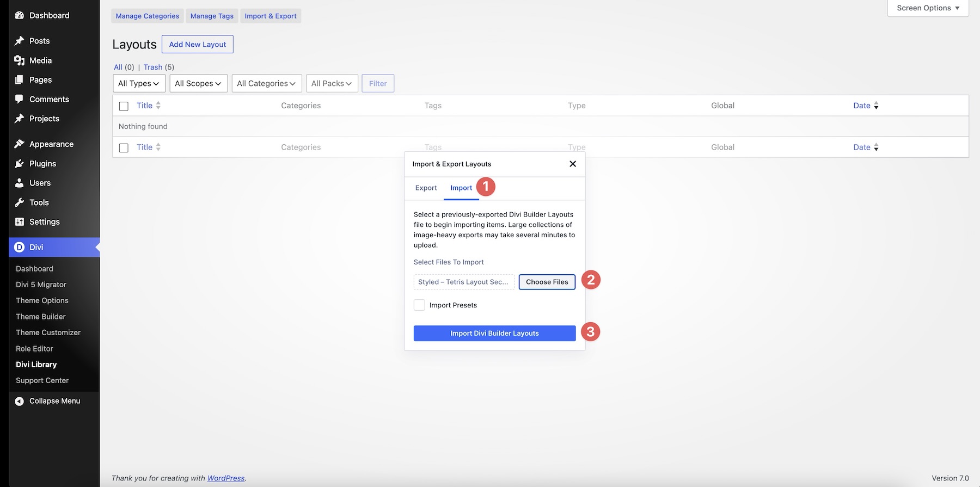Click the Tools wrench icon
980x487 pixels.
[x=20, y=202]
